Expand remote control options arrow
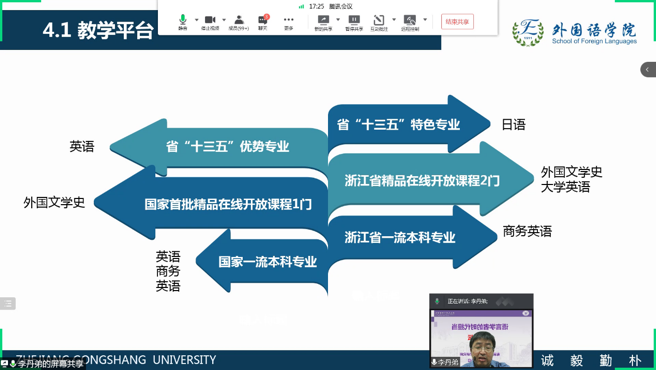656x370 pixels. click(425, 20)
